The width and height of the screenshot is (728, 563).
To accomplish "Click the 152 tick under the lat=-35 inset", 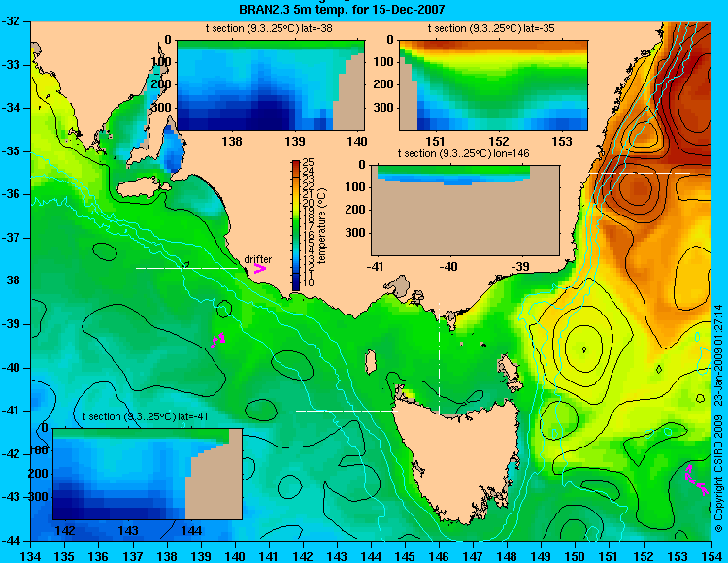I will 499,141.
